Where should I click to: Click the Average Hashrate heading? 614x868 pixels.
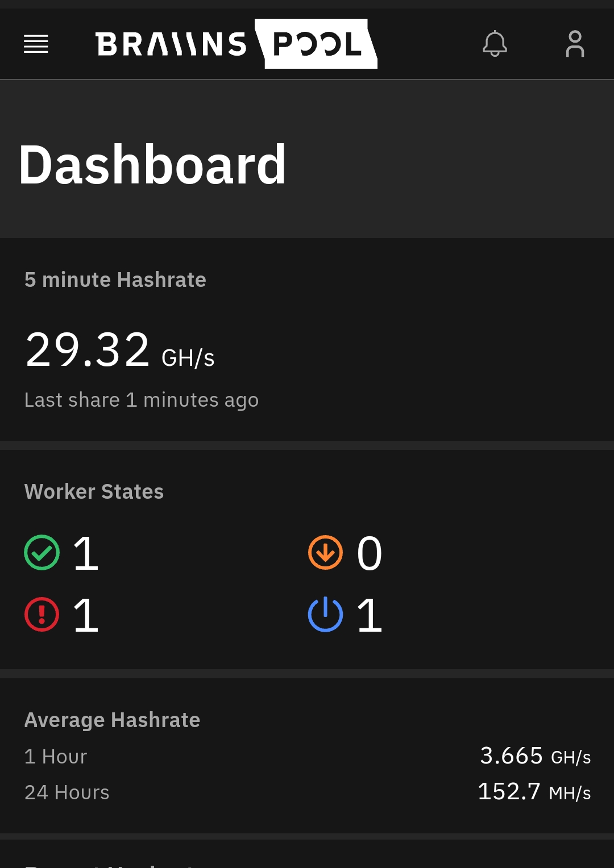coord(113,720)
